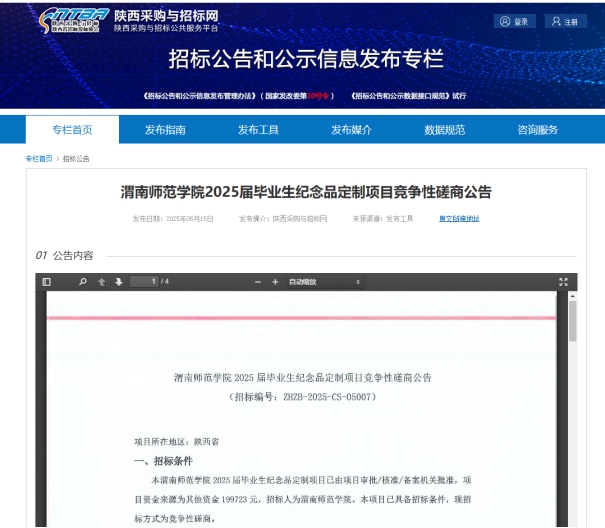Click the 注册 register button
The height and width of the screenshot is (528, 605).
coord(565,21)
